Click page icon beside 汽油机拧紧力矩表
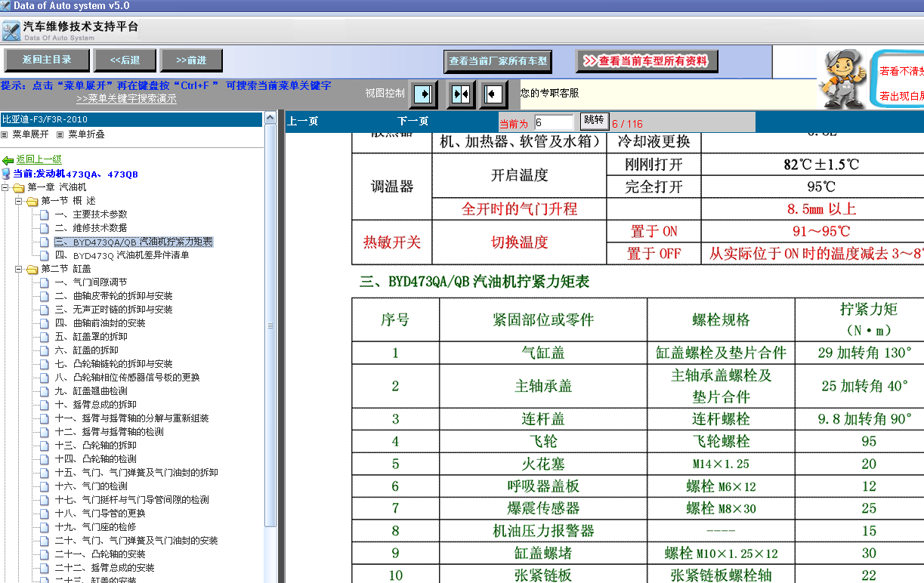Screen dimensions: 924x583 [x=45, y=242]
